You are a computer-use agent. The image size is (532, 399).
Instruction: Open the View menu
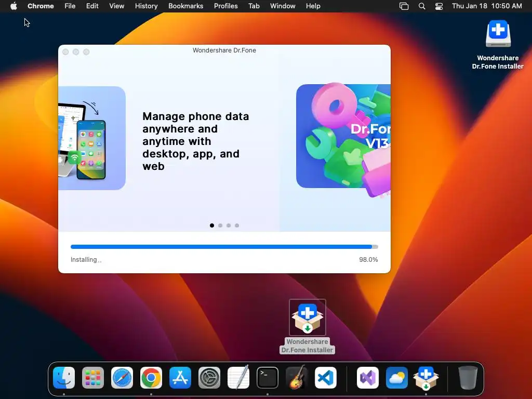pyautogui.click(x=117, y=6)
